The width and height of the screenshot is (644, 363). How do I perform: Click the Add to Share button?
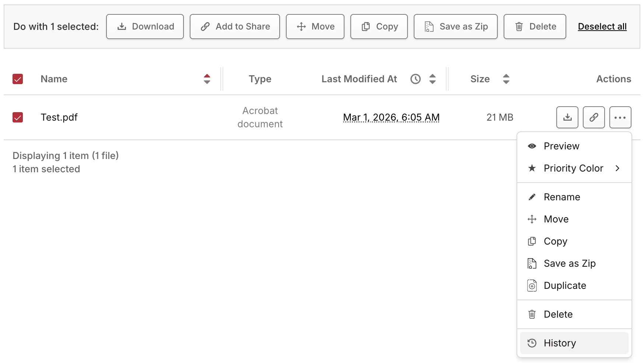click(x=235, y=27)
